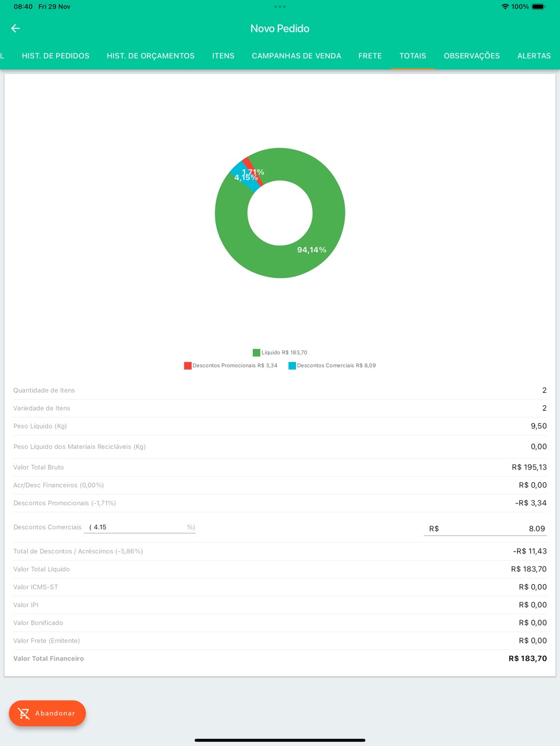Open the Frete tab
560x746 pixels.
click(370, 56)
